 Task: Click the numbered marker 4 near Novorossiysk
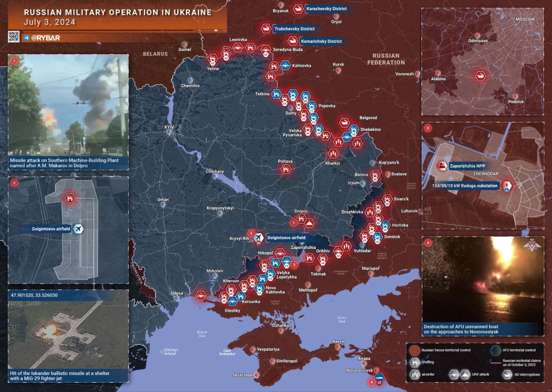pos(372,382)
